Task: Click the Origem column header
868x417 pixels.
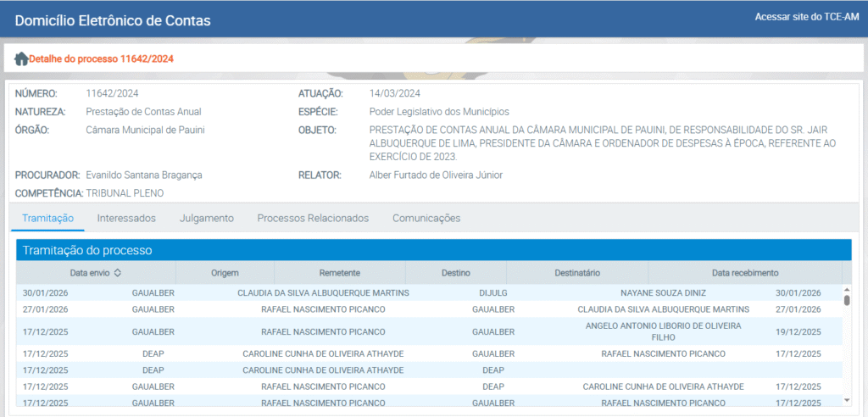Action: [x=225, y=273]
